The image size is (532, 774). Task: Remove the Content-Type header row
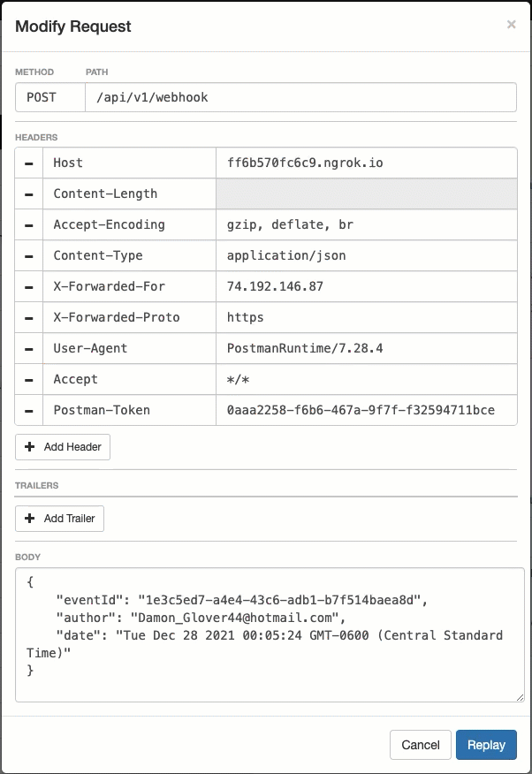29,256
